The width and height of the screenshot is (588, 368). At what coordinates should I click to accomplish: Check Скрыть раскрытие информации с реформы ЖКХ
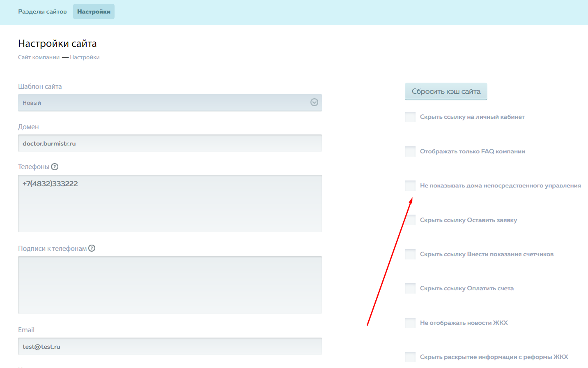(x=410, y=357)
